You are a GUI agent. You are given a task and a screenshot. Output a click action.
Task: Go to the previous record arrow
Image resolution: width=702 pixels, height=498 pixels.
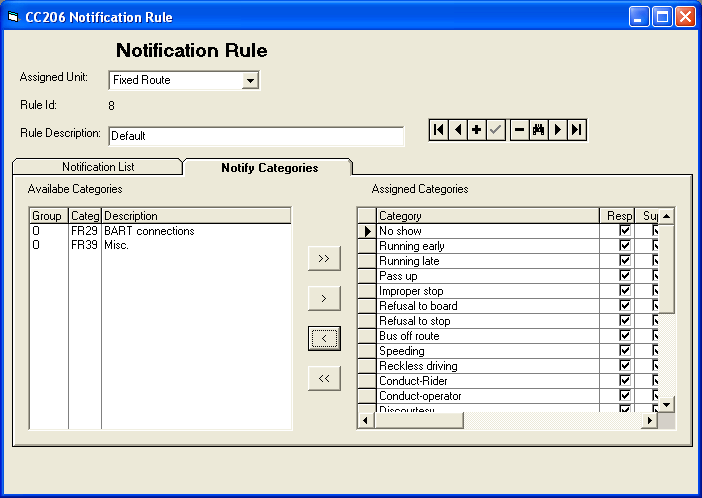(x=457, y=130)
